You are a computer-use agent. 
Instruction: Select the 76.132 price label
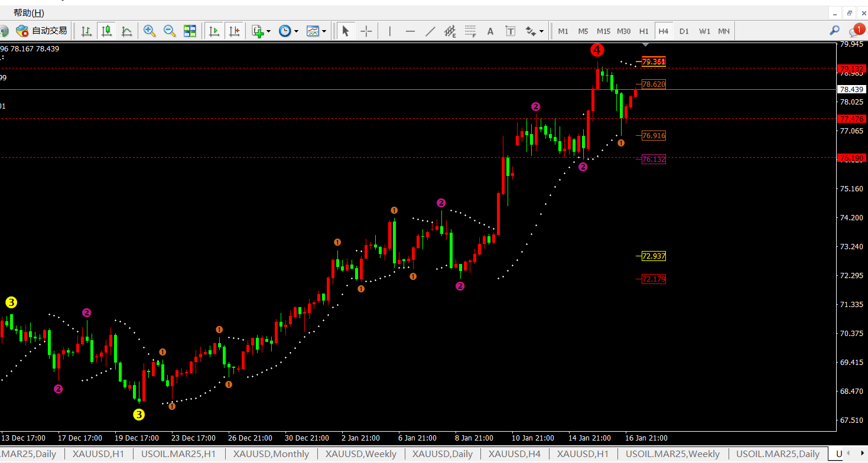[x=654, y=159]
